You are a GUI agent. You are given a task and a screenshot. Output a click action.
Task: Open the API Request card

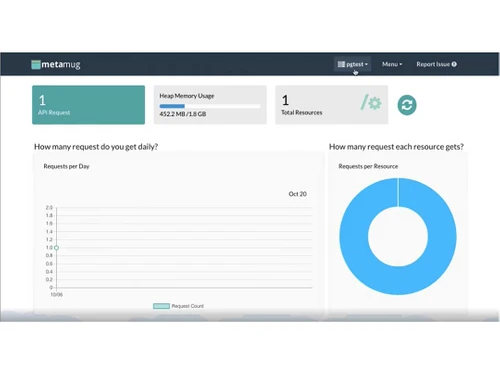(88, 105)
